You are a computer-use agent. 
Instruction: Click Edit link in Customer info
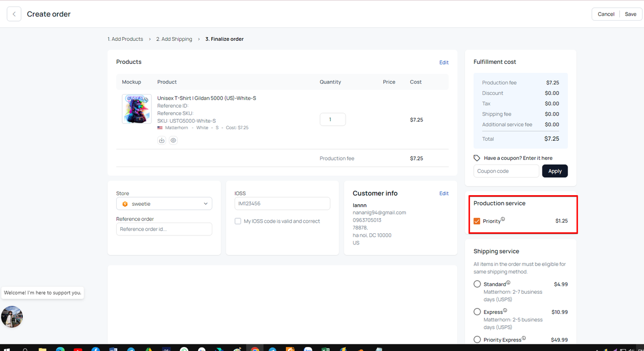[444, 194]
